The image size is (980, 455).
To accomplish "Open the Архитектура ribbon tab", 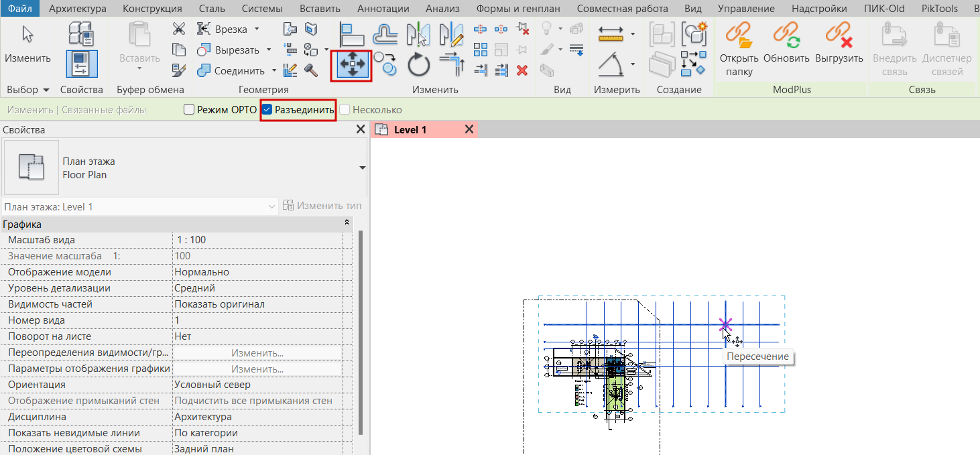I will [x=78, y=9].
